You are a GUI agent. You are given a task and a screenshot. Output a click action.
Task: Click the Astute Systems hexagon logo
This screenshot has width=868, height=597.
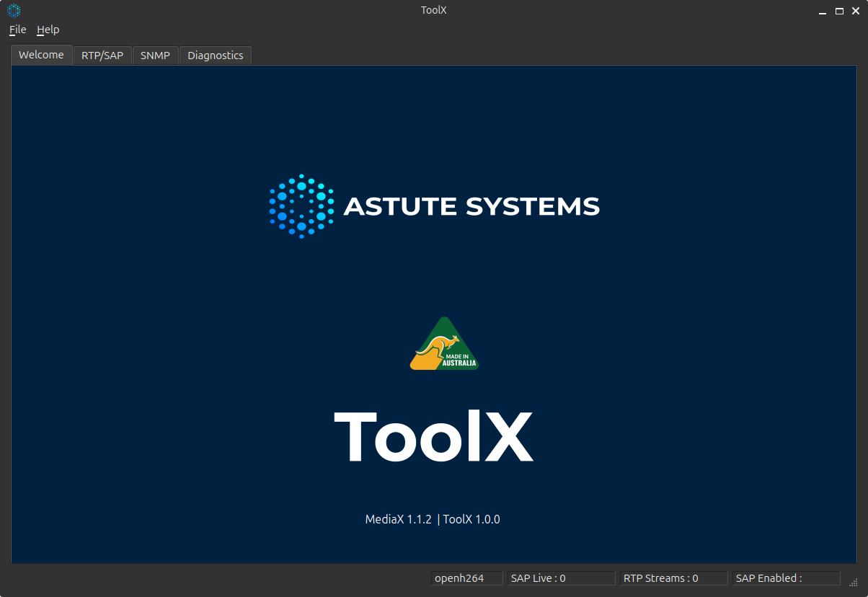click(301, 206)
